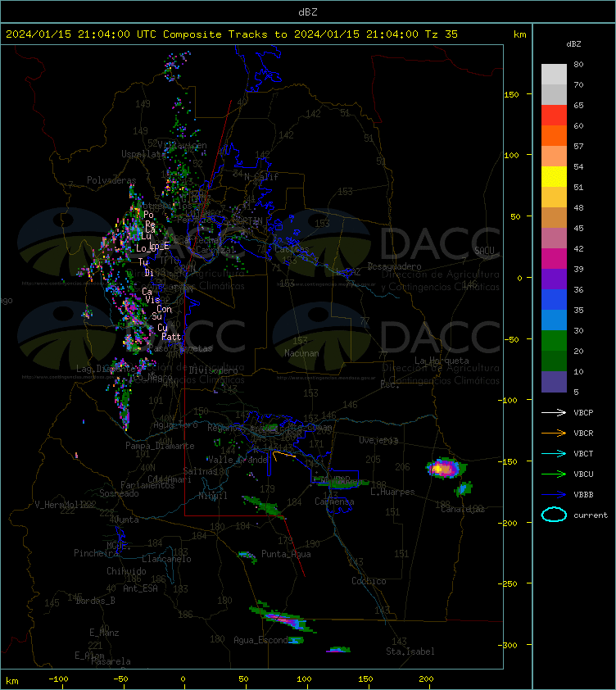Click the Pincheira place label
Screen dimensions: 616x690
(x=96, y=553)
